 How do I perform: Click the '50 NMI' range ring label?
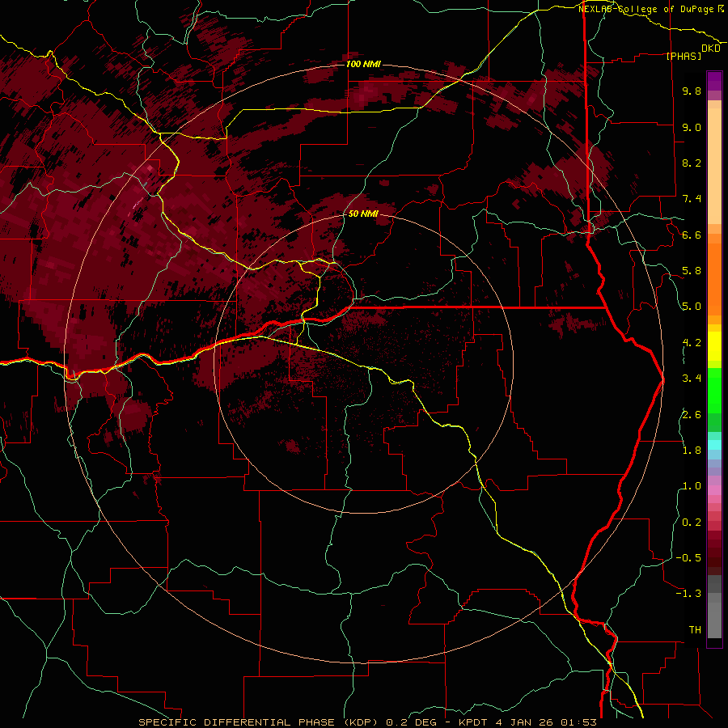[363, 214]
